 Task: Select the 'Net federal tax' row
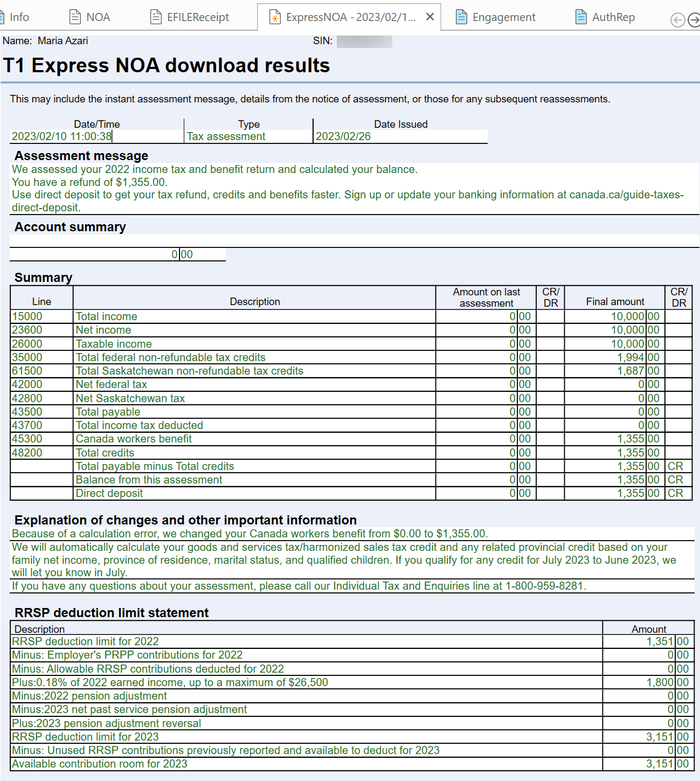point(351,384)
